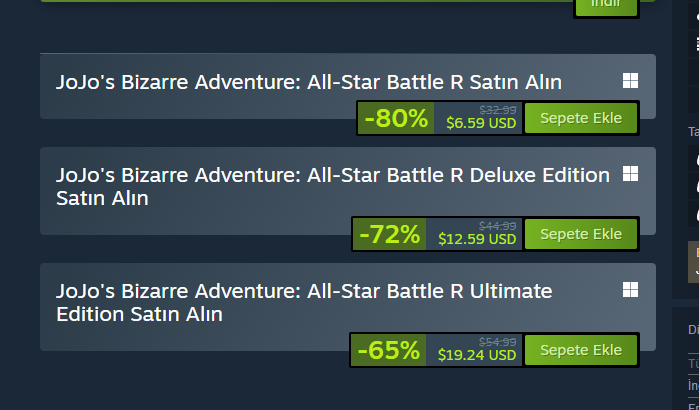Add the $6.59 standard edition to cart
Image resolution: width=699 pixels, height=410 pixels.
point(580,118)
